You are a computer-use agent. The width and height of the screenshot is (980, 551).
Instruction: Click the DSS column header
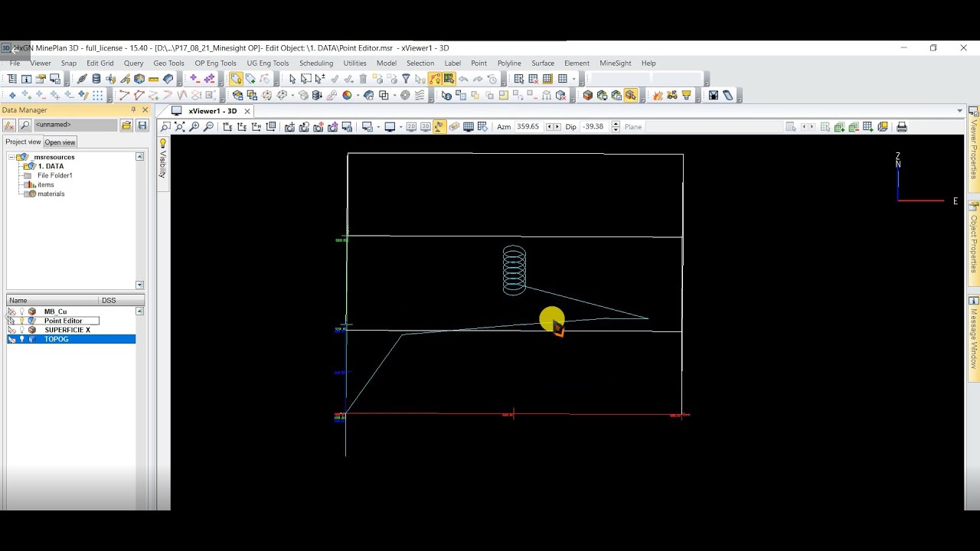[121, 300]
